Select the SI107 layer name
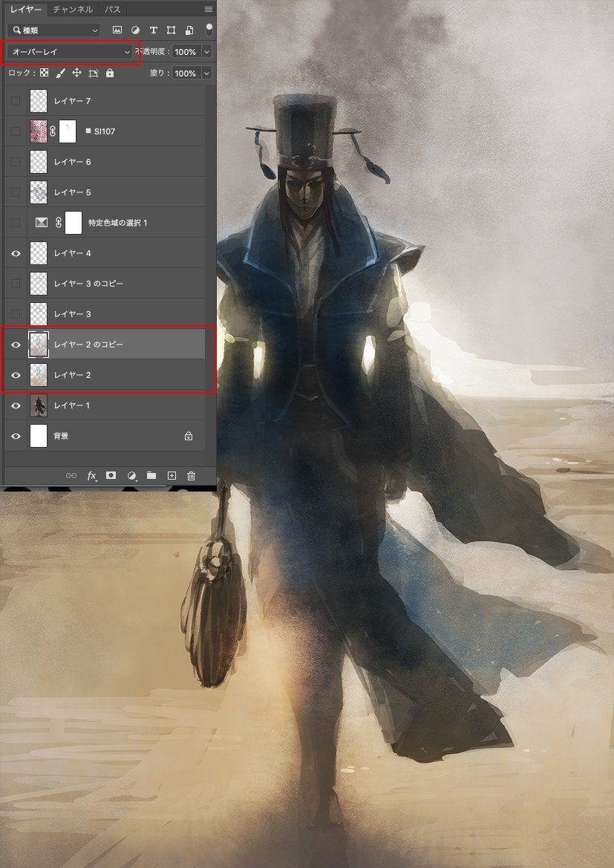This screenshot has height=868, width=614. (105, 131)
